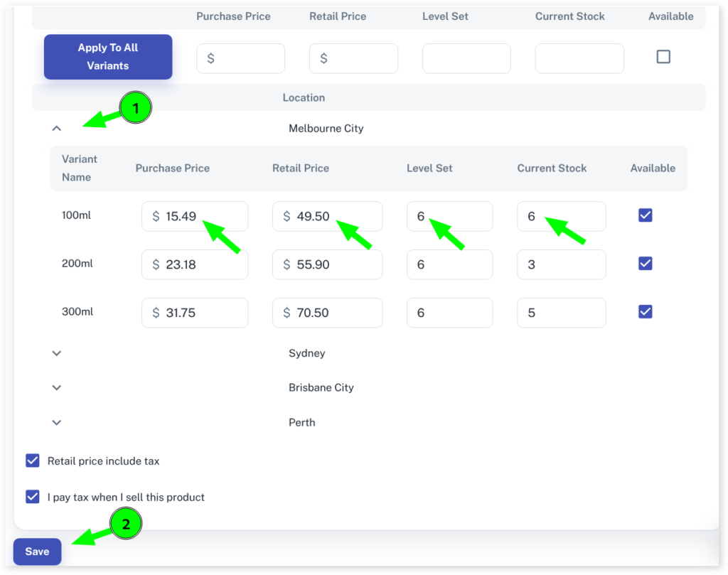Image resolution: width=728 pixels, height=575 pixels.
Task: Click the 100ml Retail Price field
Action: point(334,216)
